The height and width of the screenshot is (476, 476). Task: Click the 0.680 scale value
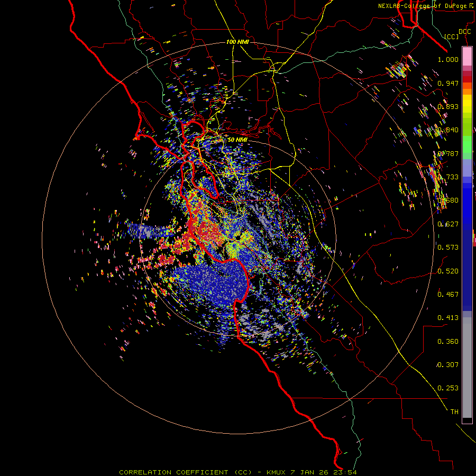[448, 200]
